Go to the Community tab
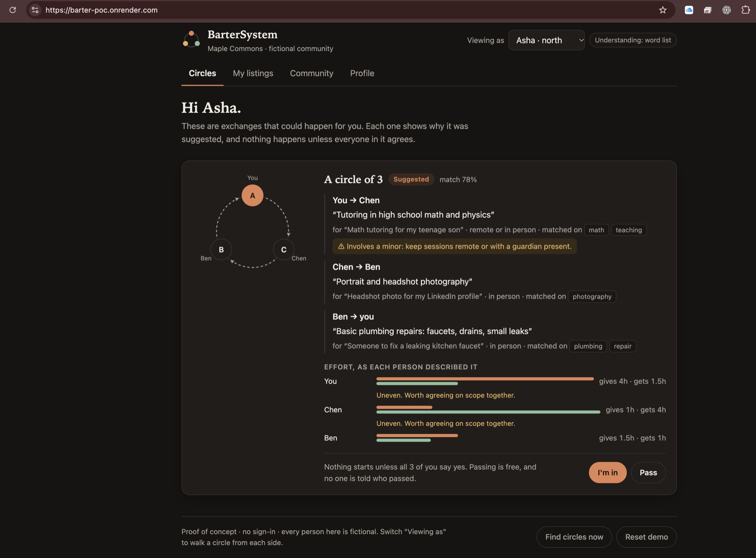 312,73
